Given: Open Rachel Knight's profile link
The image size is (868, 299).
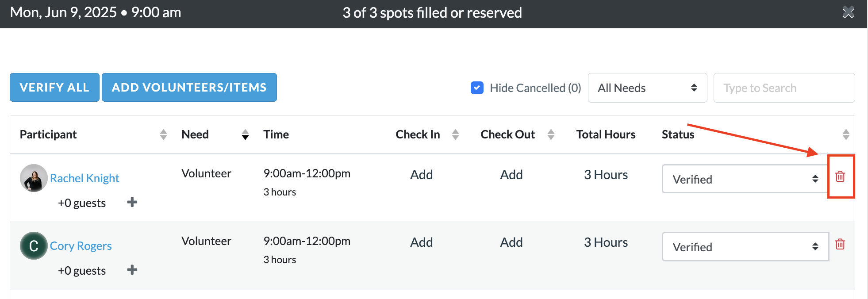Looking at the screenshot, I should 84,178.
